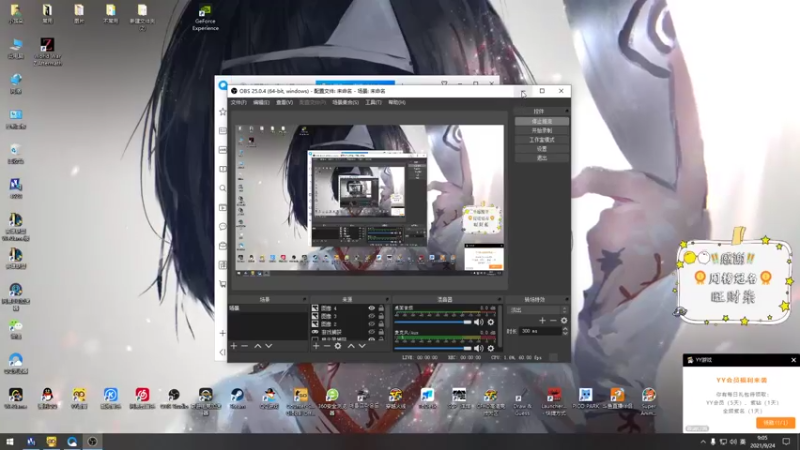Screen dimensions: 800x450
Task: Collapse browser sidebar with arrow icon
Action: (x=222, y=352)
